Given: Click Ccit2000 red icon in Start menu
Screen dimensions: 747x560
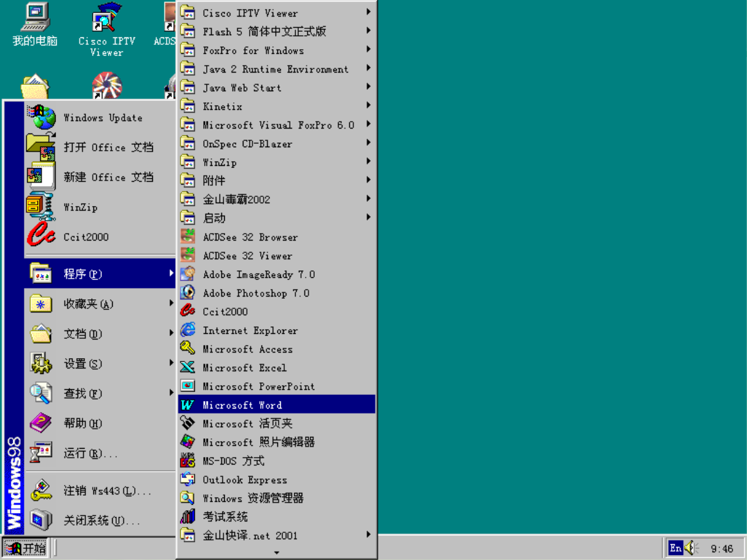Looking at the screenshot, I should point(41,235).
